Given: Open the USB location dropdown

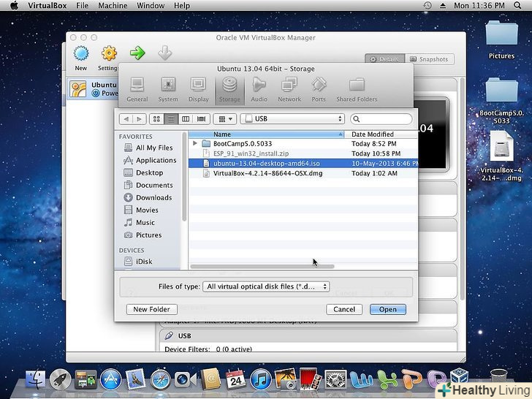Looking at the screenshot, I should [x=292, y=118].
